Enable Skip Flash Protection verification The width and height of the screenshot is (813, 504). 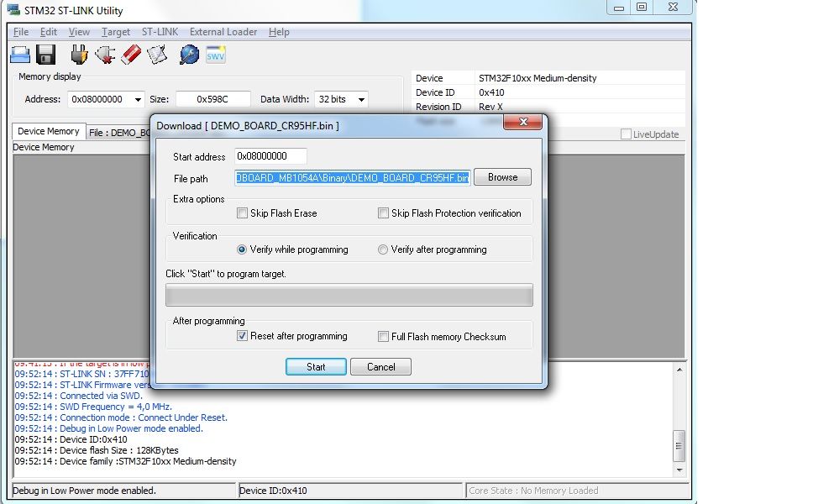pyautogui.click(x=383, y=213)
